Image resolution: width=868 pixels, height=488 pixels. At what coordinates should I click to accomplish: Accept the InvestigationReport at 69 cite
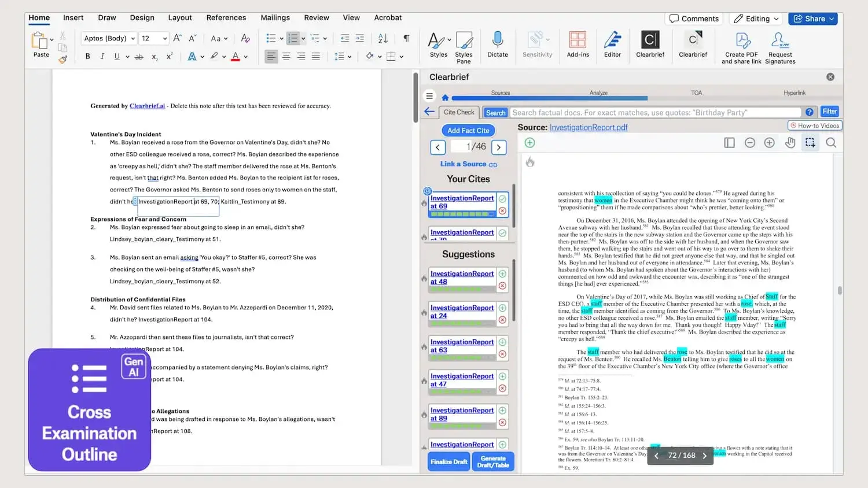click(502, 198)
